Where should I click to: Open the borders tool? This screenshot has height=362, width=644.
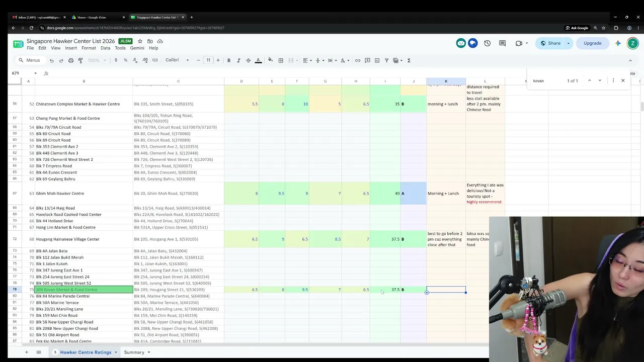click(x=281, y=60)
